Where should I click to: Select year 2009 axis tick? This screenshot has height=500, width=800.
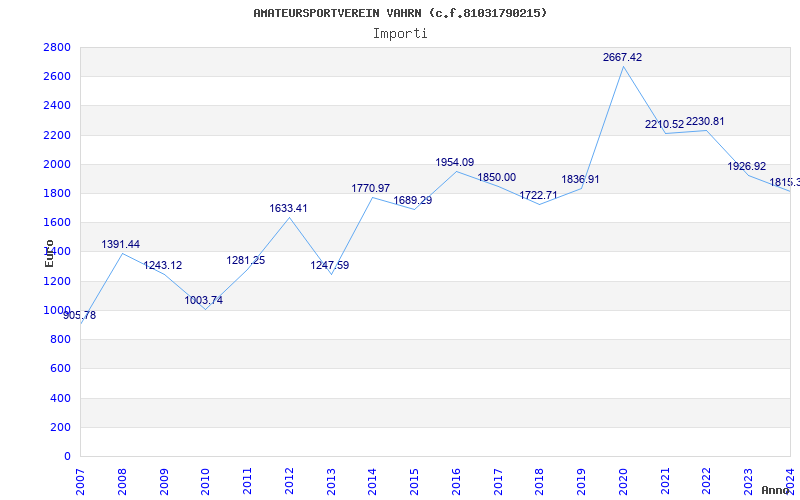pos(164,482)
